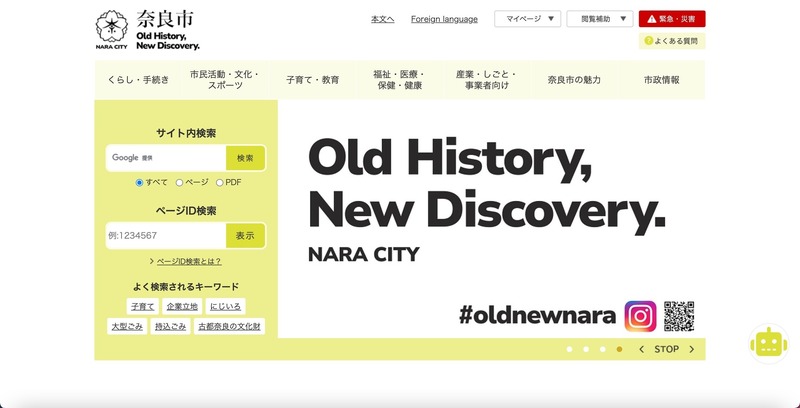800x408 pixels.
Task: Click the page ID input field
Action: coord(165,235)
